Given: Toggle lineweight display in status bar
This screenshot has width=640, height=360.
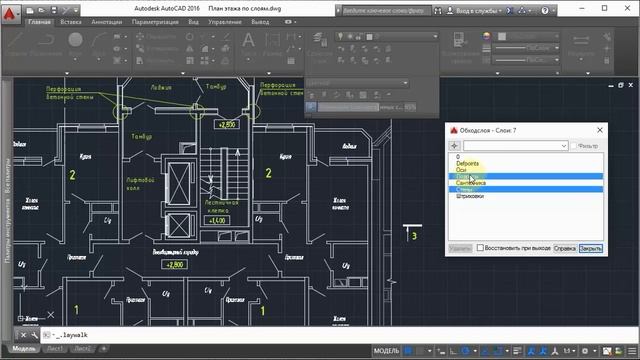Looking at the screenshot, I should coord(517,351).
